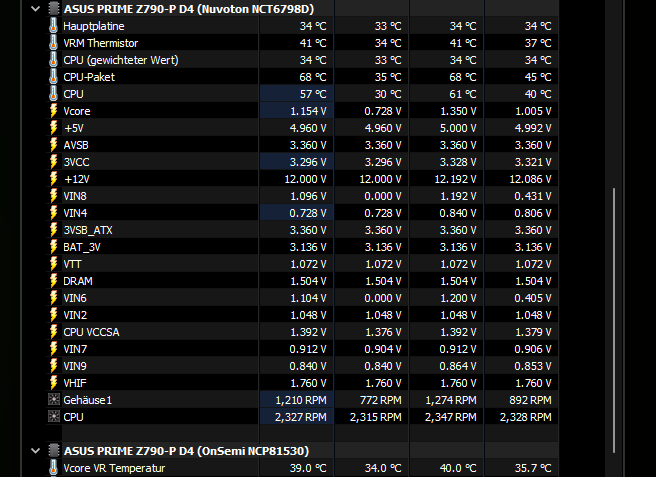Collapse the OnSemi NCP81530 sensor group
Image resolution: width=656 pixels, height=477 pixels.
click(x=36, y=451)
